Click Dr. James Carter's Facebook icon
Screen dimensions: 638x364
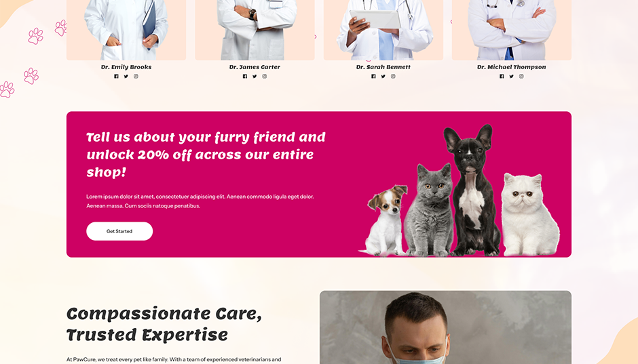(245, 77)
